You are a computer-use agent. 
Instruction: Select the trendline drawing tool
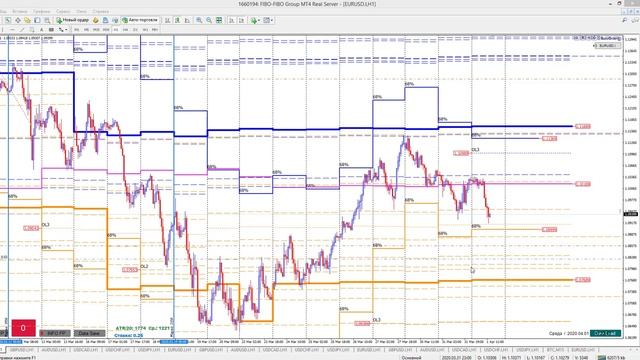[x=22, y=30]
